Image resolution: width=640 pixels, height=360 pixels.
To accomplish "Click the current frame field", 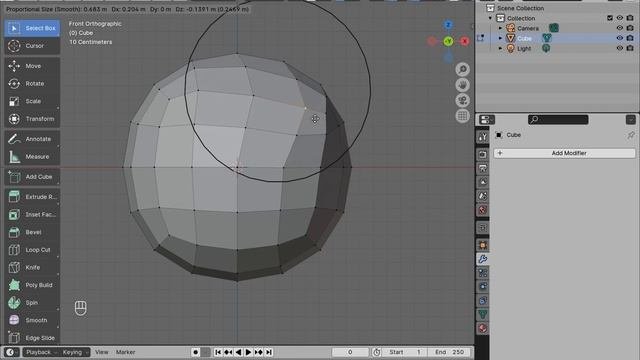I will [x=350, y=352].
